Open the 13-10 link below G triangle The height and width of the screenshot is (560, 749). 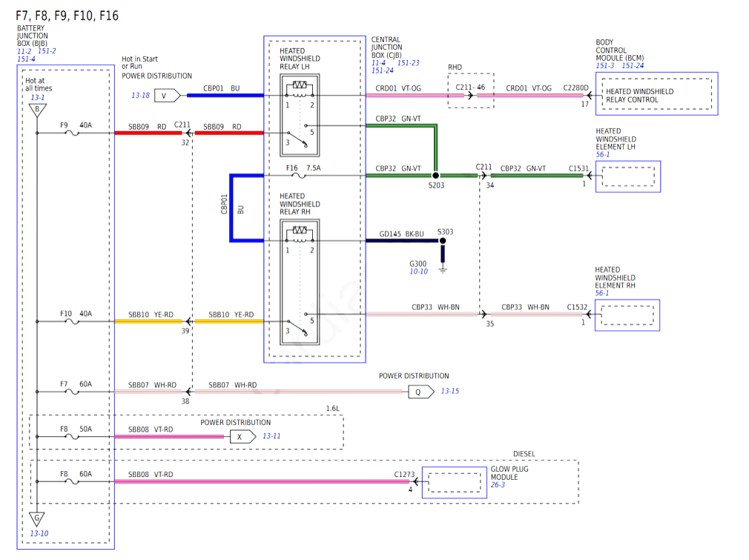pyautogui.click(x=39, y=533)
